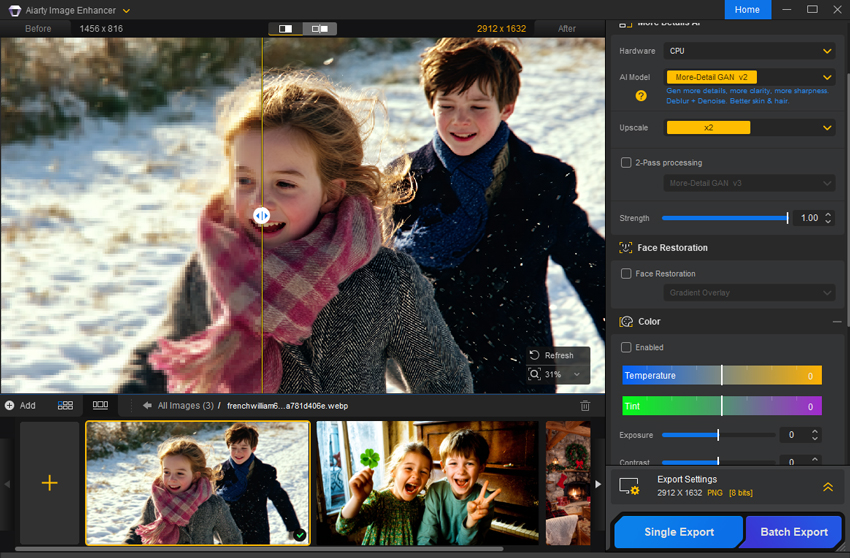Go back to All Images (3)

pyautogui.click(x=185, y=406)
